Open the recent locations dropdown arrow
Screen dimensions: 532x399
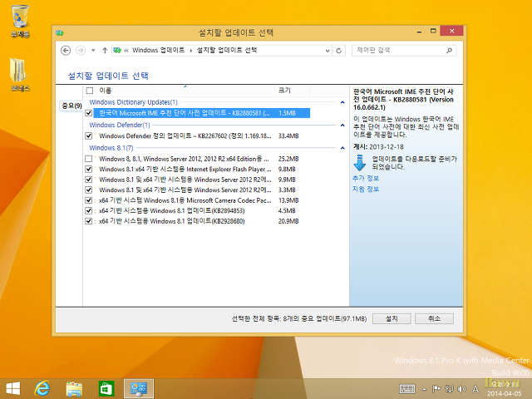pyautogui.click(x=93, y=51)
